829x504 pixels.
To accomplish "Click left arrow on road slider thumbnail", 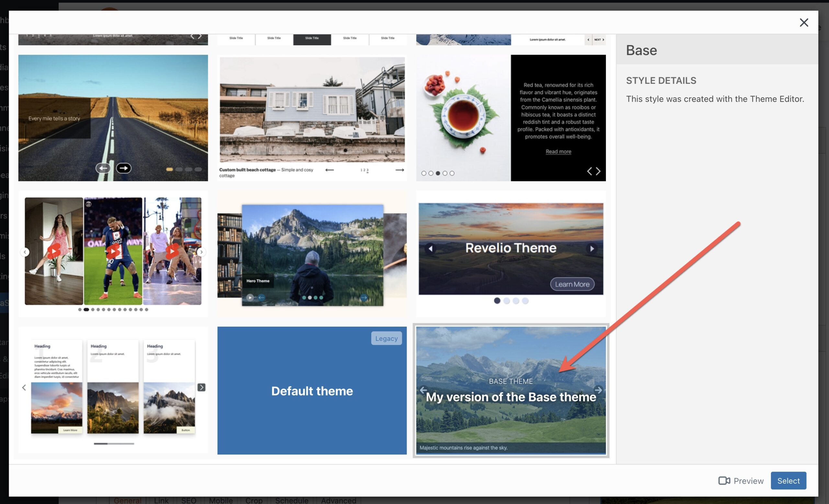I will [103, 168].
